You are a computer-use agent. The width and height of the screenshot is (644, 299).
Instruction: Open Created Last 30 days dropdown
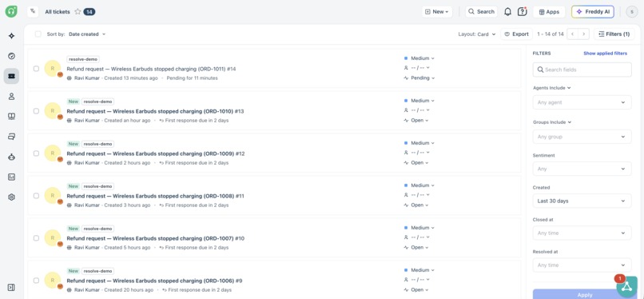click(582, 201)
